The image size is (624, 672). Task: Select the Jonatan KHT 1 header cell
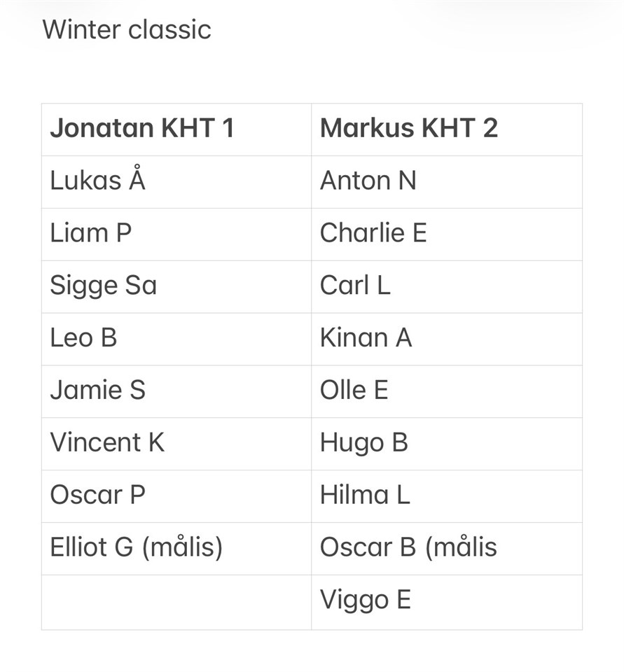[x=142, y=129]
